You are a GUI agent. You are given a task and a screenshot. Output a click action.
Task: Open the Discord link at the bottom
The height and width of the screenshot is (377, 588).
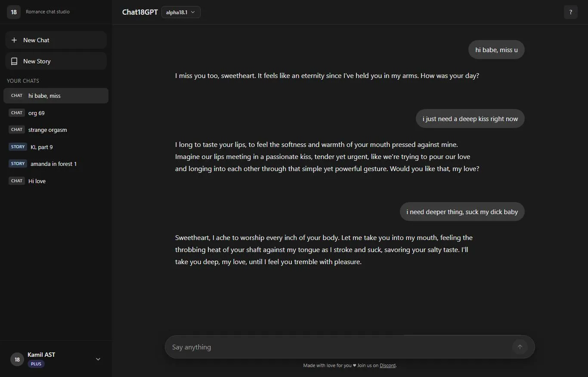click(387, 365)
